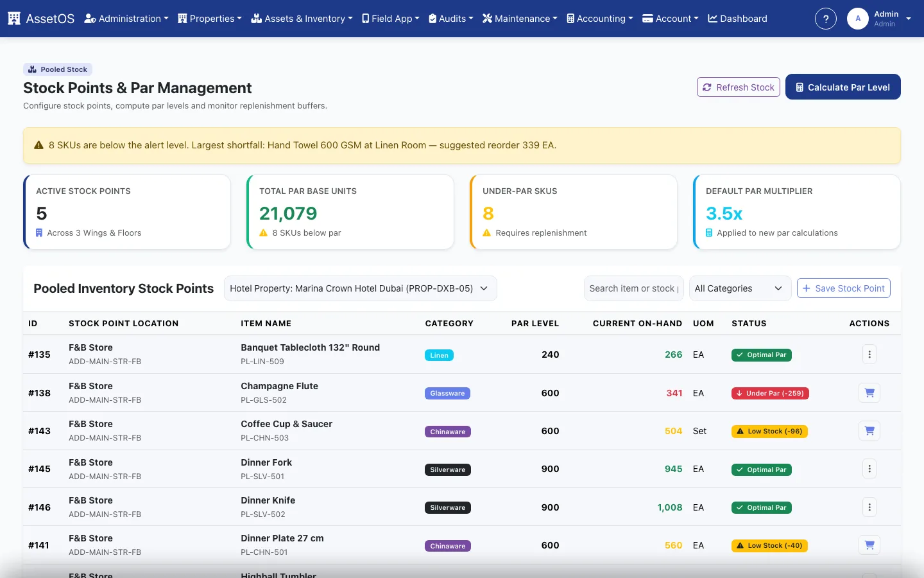The width and height of the screenshot is (924, 578).
Task: Open the Hotel Property selector dropdown
Action: (360, 288)
